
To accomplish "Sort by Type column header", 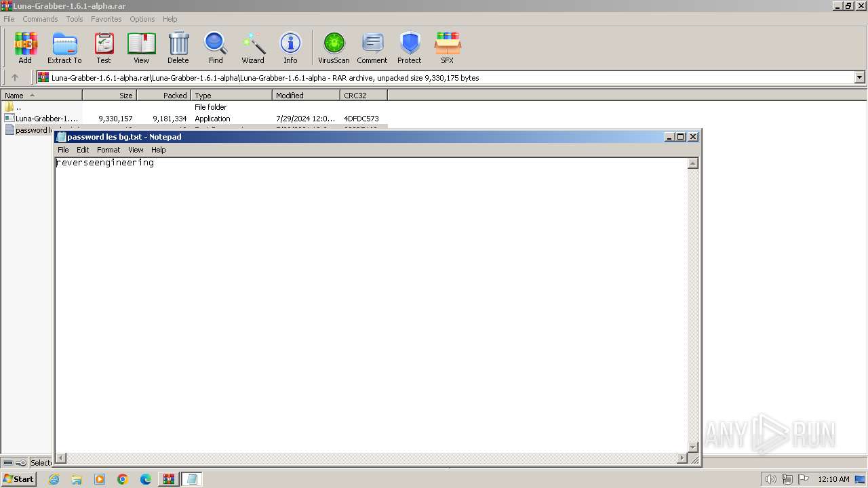I will [x=232, y=96].
